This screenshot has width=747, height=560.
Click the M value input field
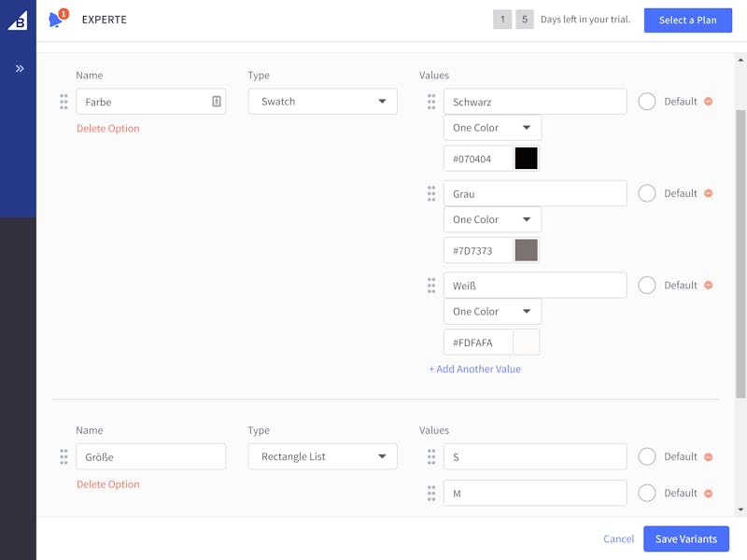[x=535, y=494]
